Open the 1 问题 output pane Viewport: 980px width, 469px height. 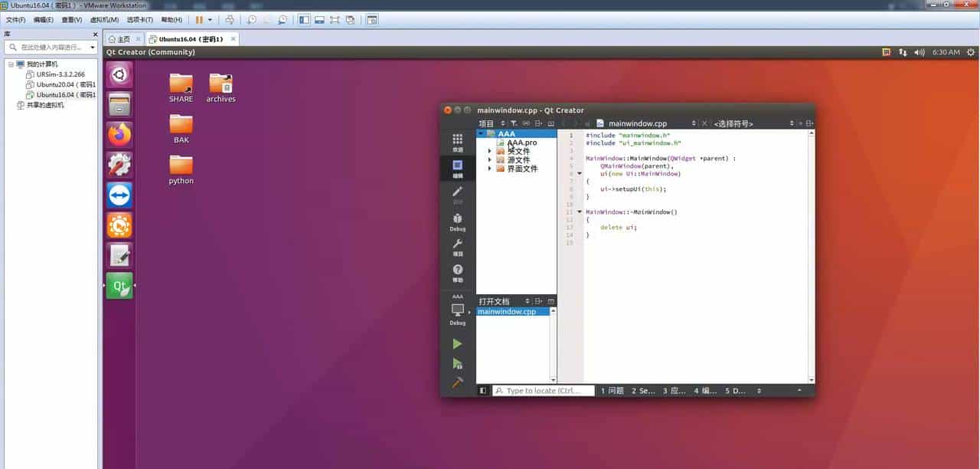[612, 391]
